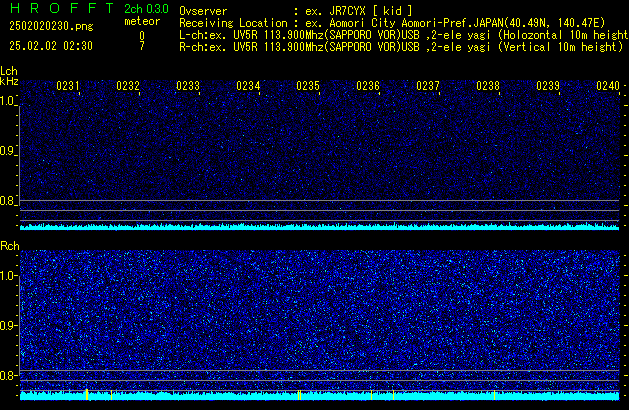Click the Lch 1.0 kHz axis label
Screen dimensions: 629x410
[x=7, y=101]
